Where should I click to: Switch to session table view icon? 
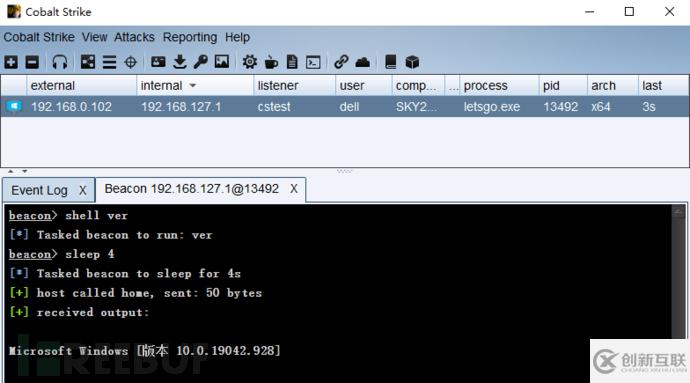click(109, 62)
